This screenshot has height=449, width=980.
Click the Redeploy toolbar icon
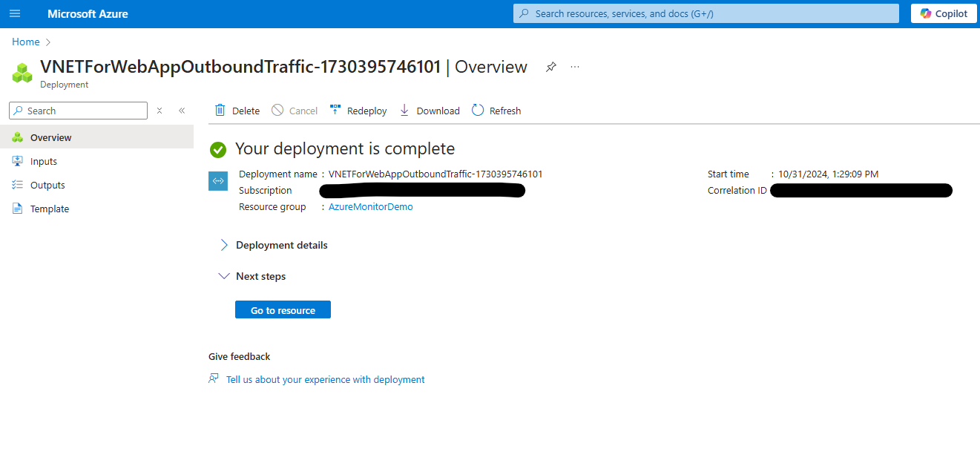tap(335, 111)
